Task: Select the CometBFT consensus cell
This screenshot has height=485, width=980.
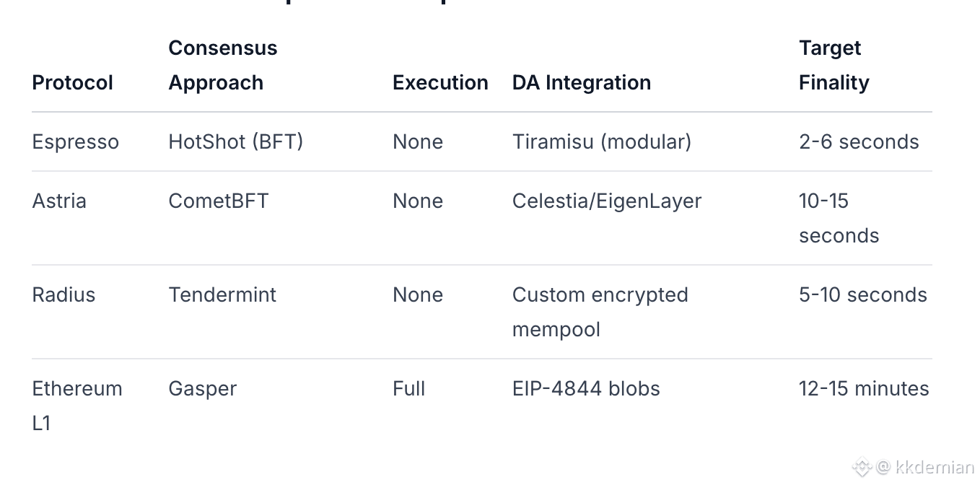Action: (219, 201)
